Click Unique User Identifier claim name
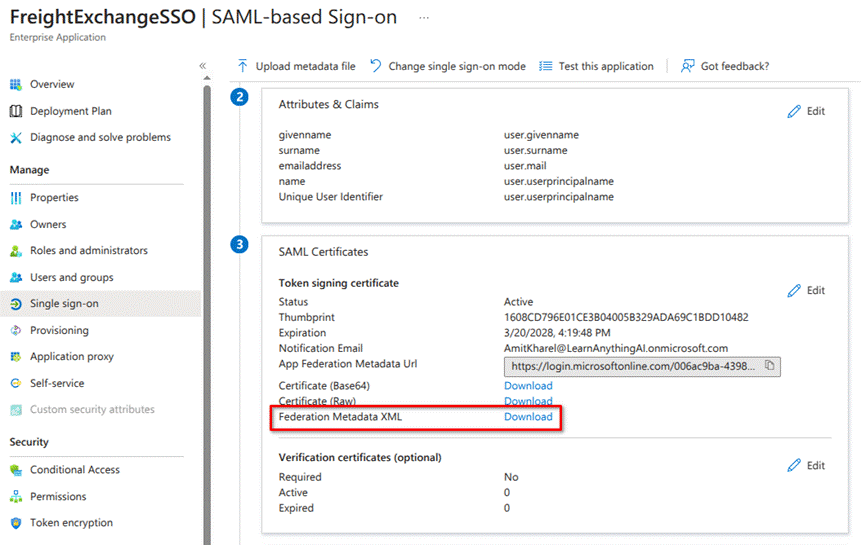 331,196
